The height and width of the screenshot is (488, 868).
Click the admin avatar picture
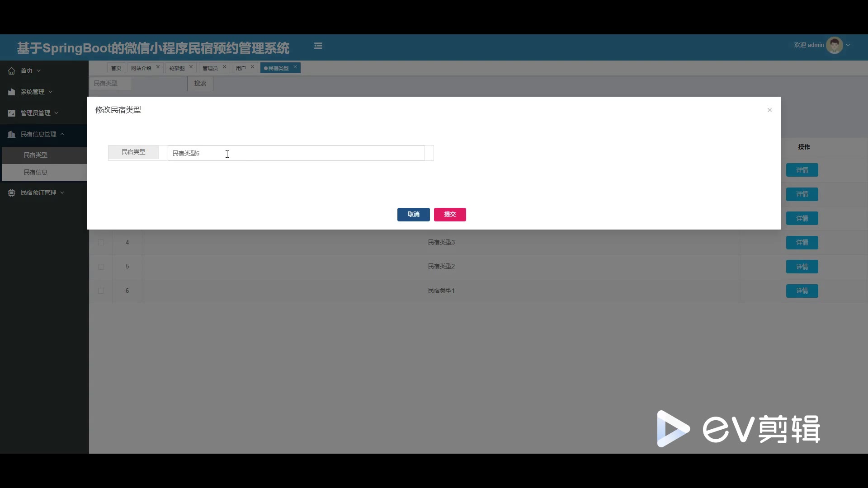[834, 45]
